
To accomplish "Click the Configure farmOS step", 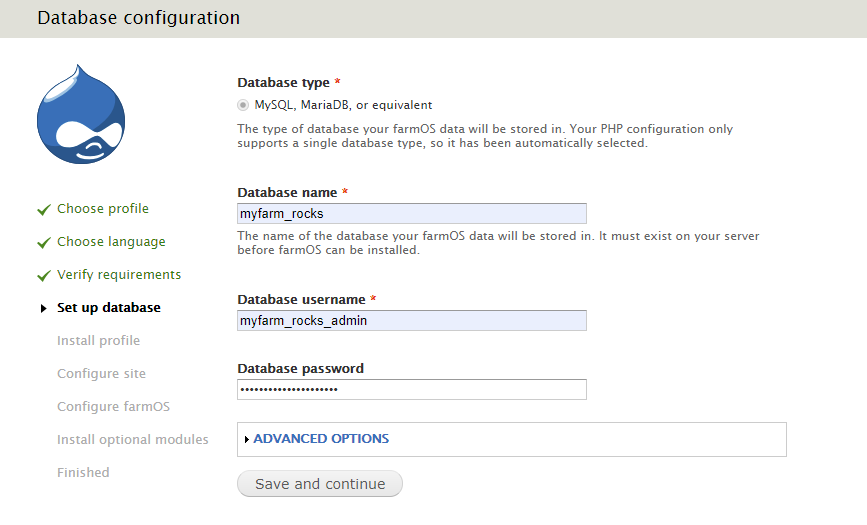I will (x=113, y=407).
